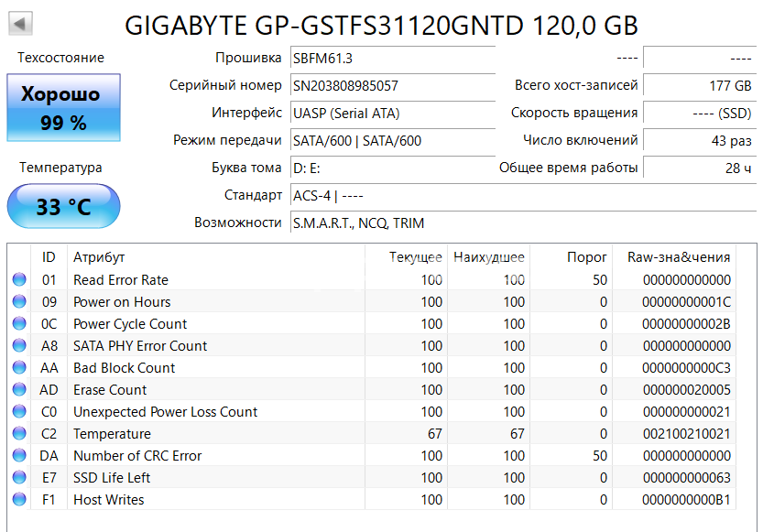
Task: Click the blue status icon beside Power on Hours
Action: pos(20,302)
